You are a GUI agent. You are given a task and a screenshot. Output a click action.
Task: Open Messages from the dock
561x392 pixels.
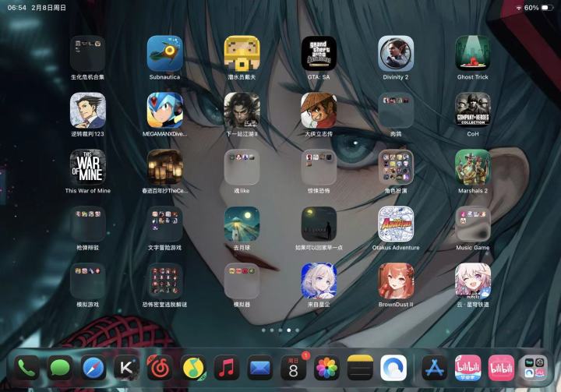point(60,368)
